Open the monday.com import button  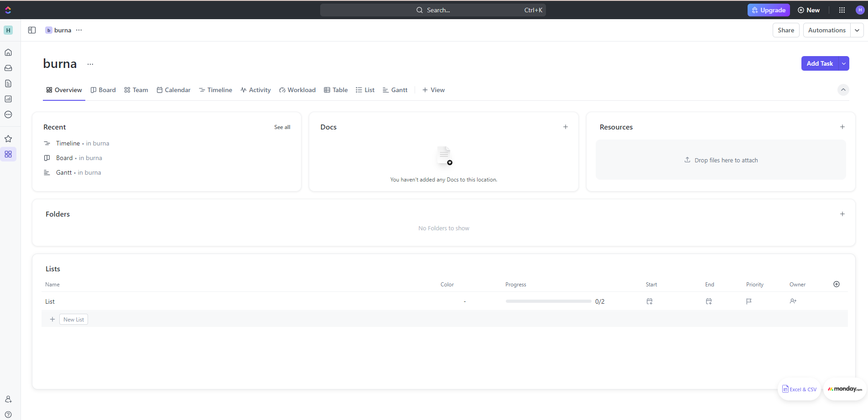point(845,389)
